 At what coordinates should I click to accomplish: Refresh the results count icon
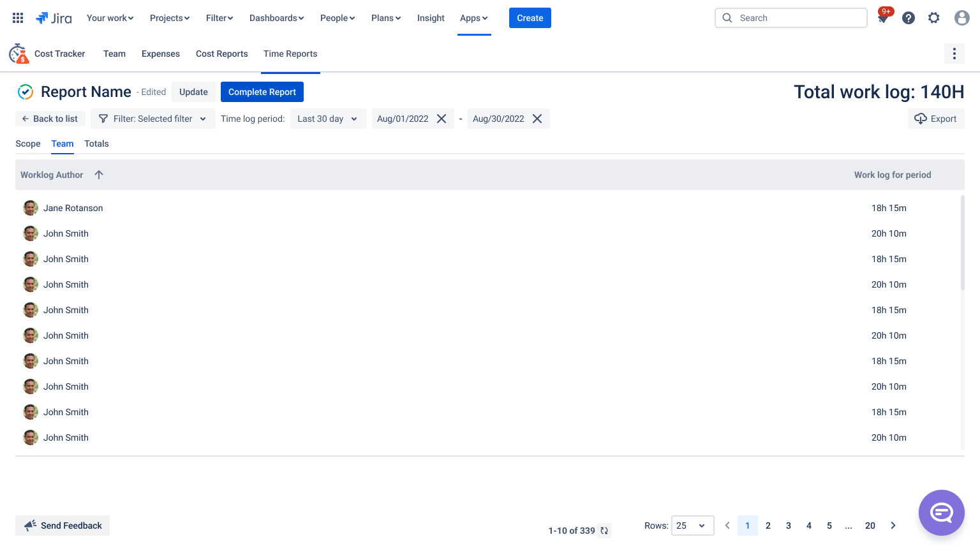point(604,531)
